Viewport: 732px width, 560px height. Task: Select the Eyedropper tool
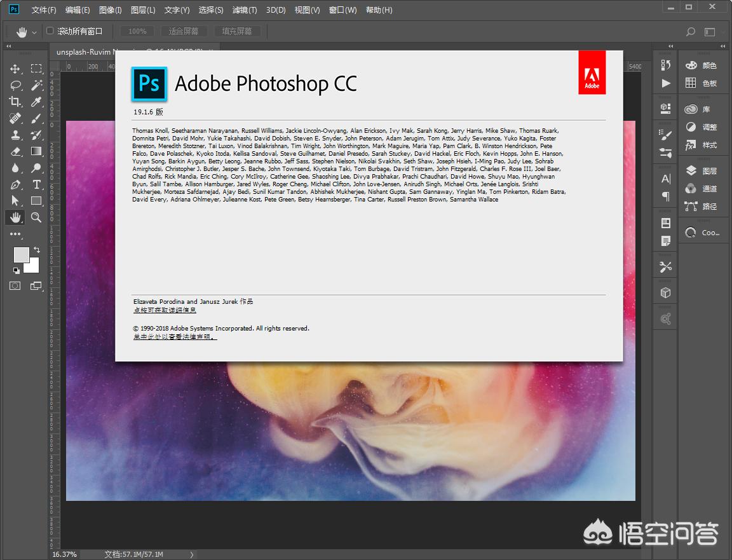coord(36,102)
